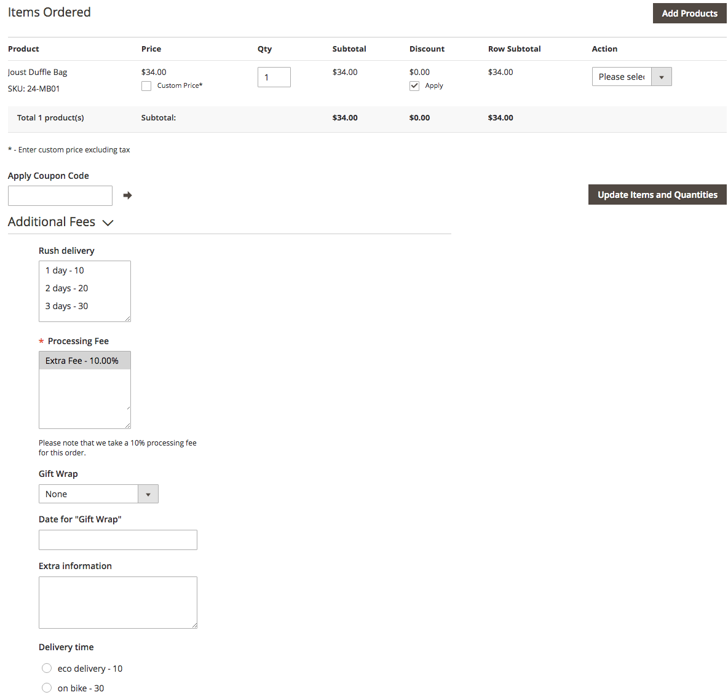The height and width of the screenshot is (700, 728).
Task: Click the Price column header
Action: [151, 49]
